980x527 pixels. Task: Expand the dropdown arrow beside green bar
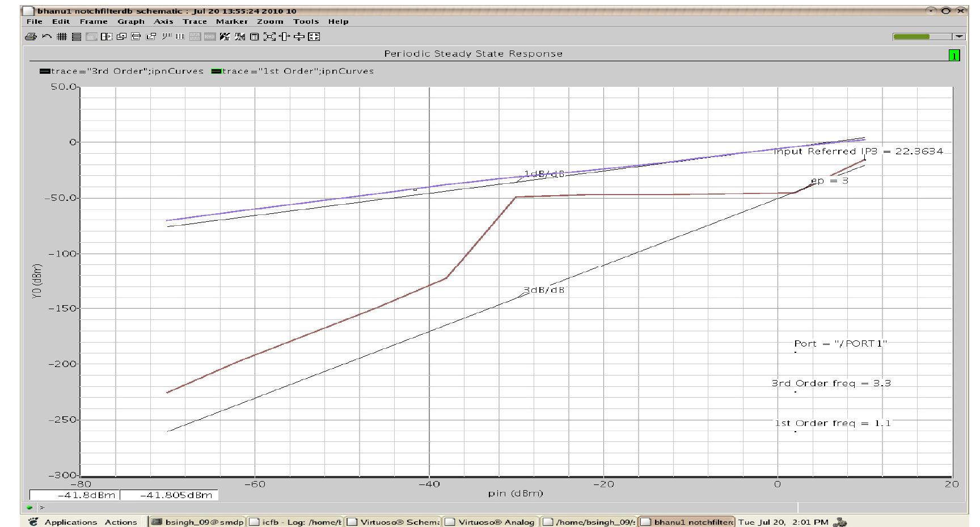tap(959, 36)
